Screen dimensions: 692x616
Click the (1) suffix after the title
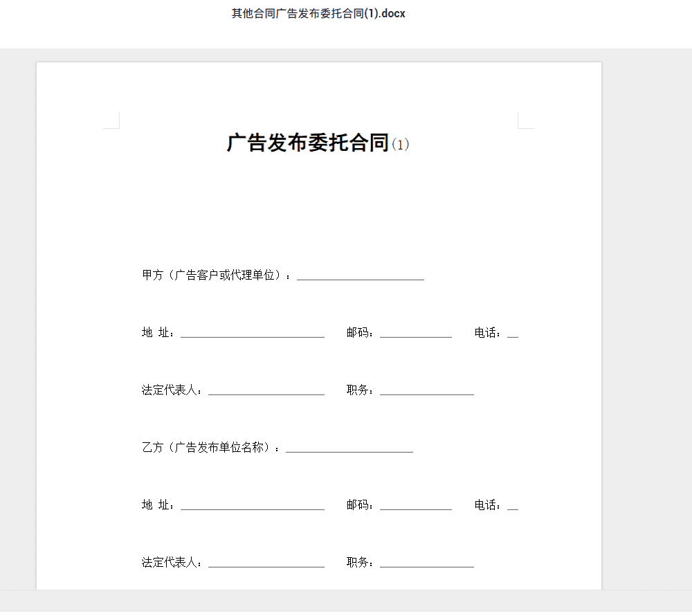tap(400, 145)
